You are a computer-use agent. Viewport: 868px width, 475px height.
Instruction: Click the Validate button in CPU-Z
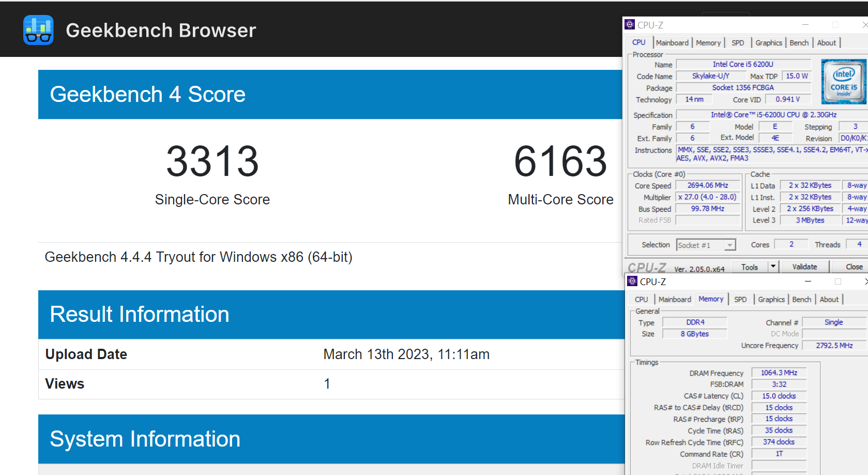click(805, 267)
